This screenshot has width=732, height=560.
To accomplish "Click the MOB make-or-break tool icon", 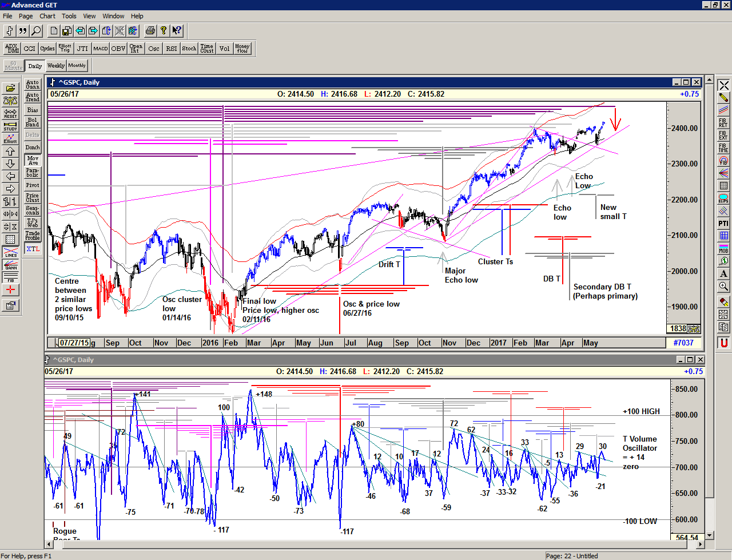I will pyautogui.click(x=723, y=248).
